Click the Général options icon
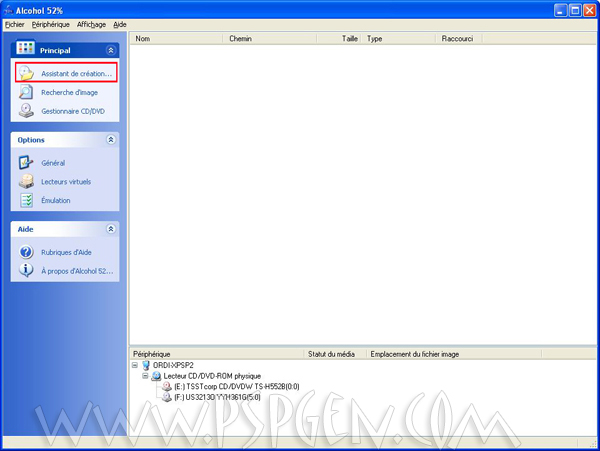Image resolution: width=600 pixels, height=451 pixels. (x=26, y=163)
